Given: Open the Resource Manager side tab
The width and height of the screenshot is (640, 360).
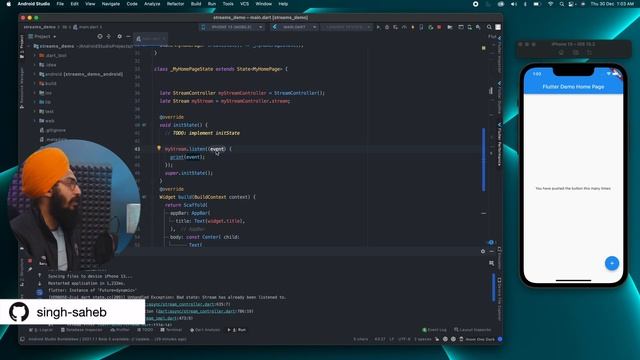Looking at the screenshot, I should 22,88.
